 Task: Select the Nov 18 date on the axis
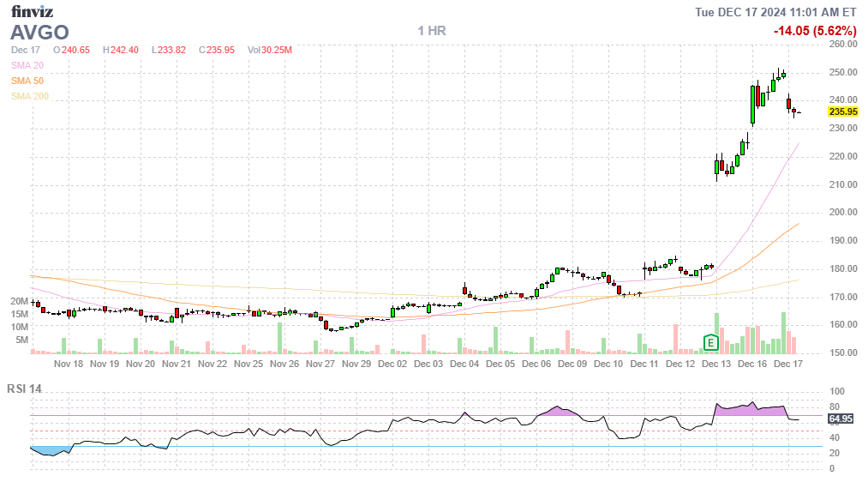[69, 364]
